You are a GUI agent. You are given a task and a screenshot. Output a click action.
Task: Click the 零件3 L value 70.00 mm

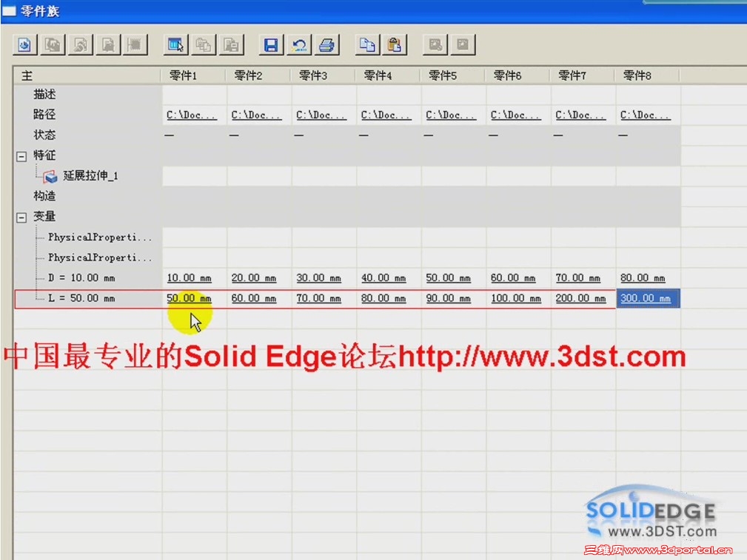(x=318, y=299)
